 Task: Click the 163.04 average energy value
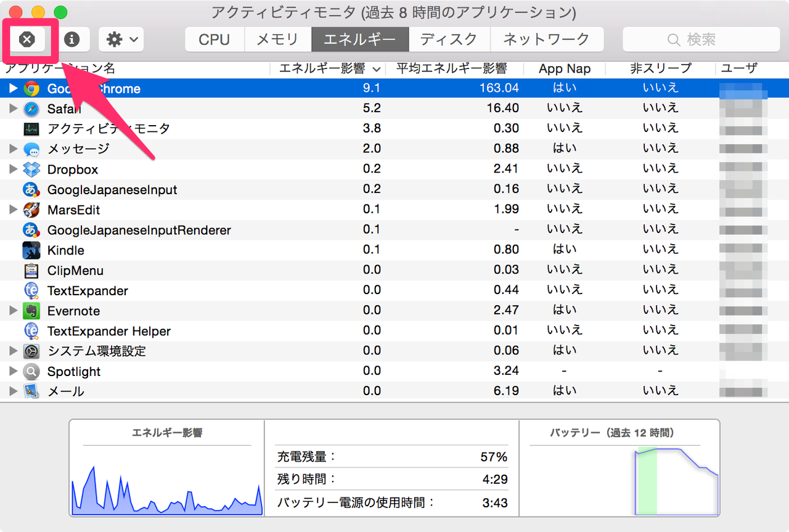click(499, 88)
